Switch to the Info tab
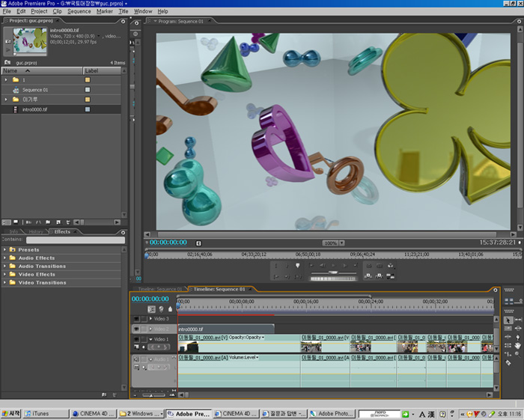This screenshot has height=420, width=524. coord(13,232)
